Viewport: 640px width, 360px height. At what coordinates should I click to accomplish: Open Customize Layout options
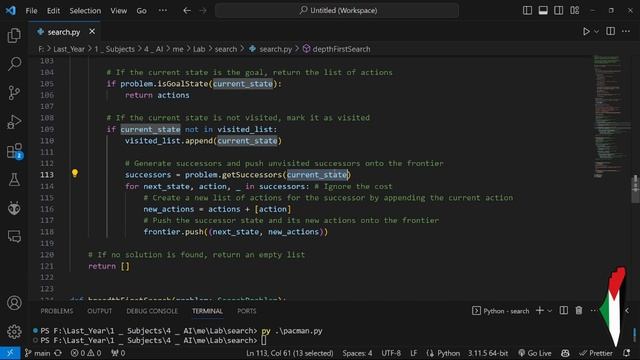pyautogui.click(x=574, y=10)
